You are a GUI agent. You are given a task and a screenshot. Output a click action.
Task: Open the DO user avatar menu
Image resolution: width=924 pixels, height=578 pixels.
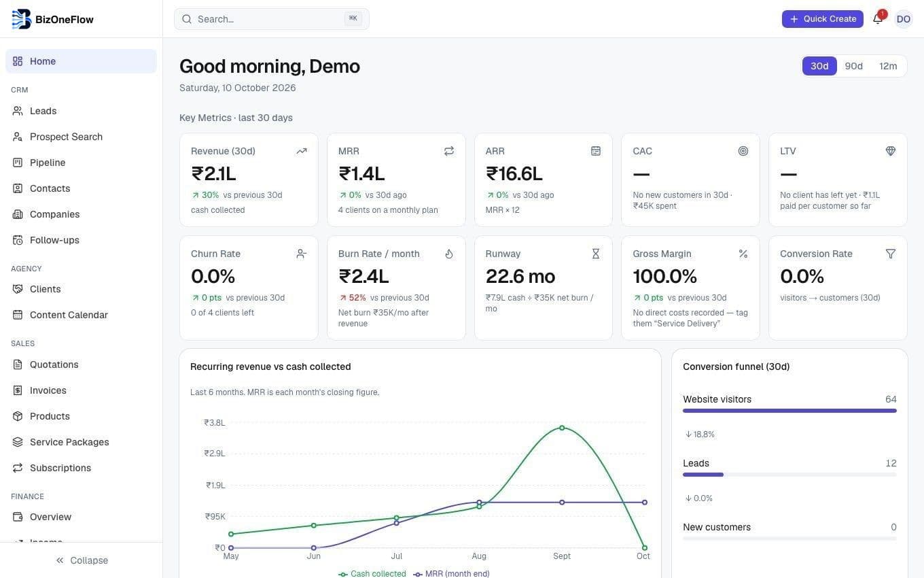tap(904, 19)
